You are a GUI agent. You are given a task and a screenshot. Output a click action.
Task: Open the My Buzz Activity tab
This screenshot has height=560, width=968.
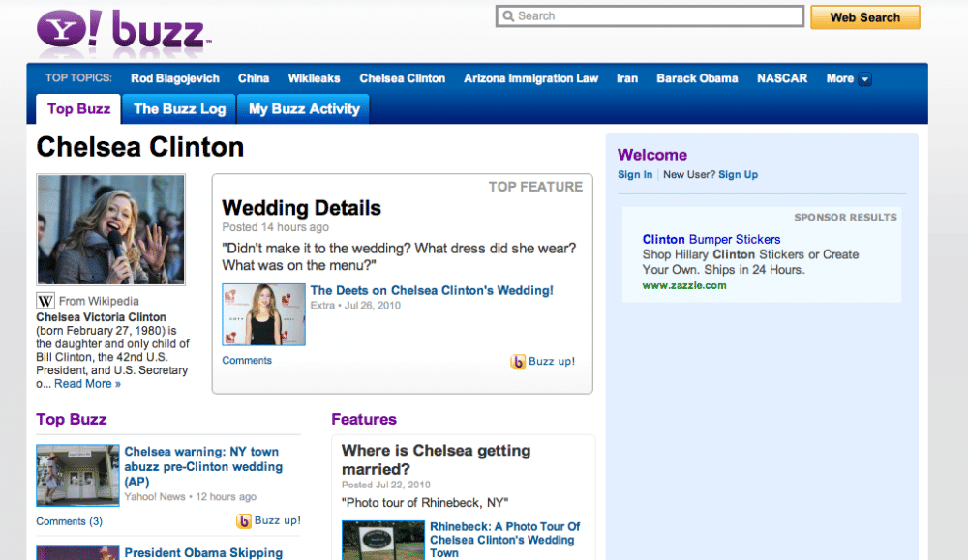[x=304, y=109]
